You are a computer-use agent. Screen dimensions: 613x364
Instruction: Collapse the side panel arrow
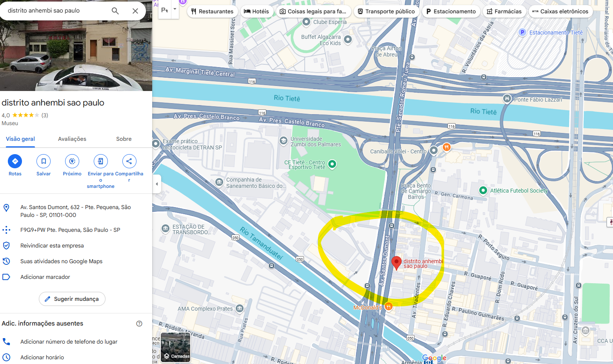click(x=157, y=184)
